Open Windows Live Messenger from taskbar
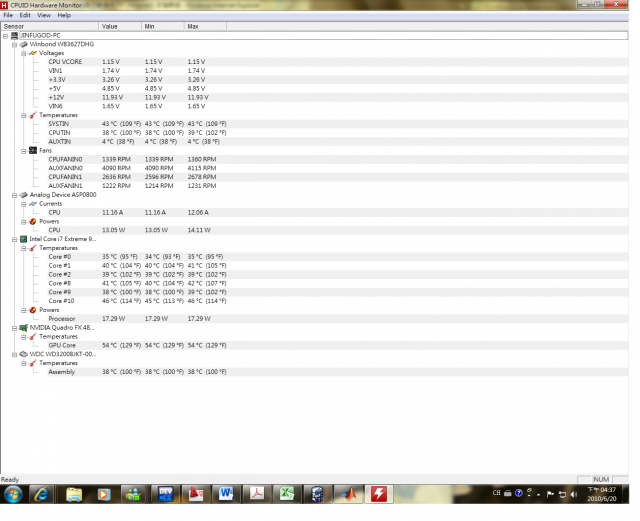The image size is (640, 521). pos(133,494)
